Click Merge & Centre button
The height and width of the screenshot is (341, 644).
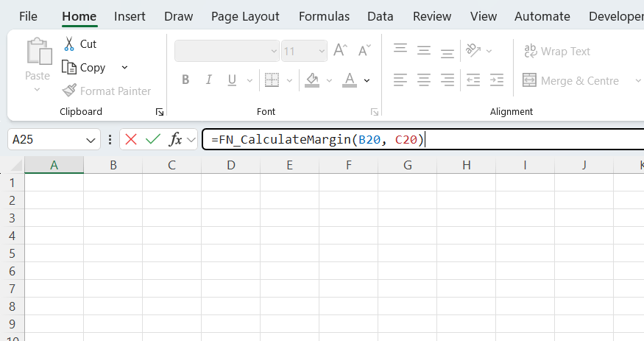[570, 80]
